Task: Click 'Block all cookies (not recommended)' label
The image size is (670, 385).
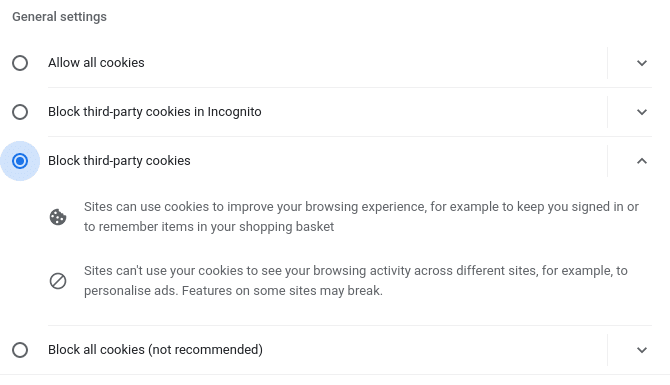Action: [x=155, y=350]
